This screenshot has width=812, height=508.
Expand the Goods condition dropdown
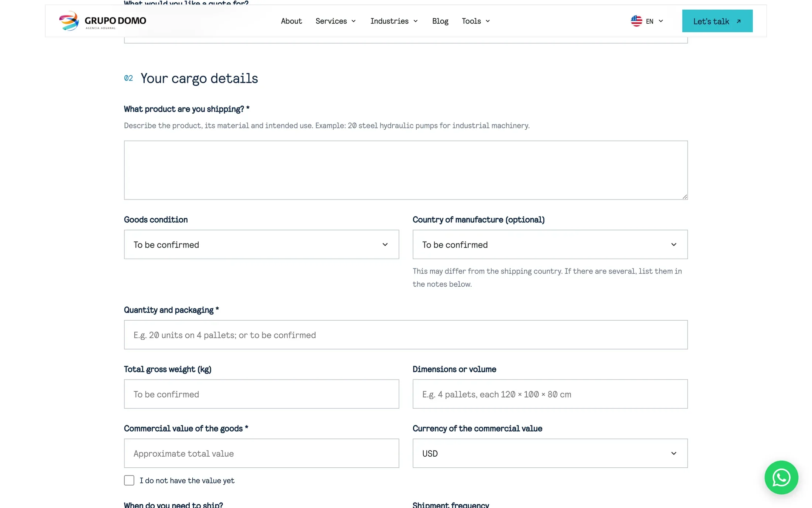(261, 245)
